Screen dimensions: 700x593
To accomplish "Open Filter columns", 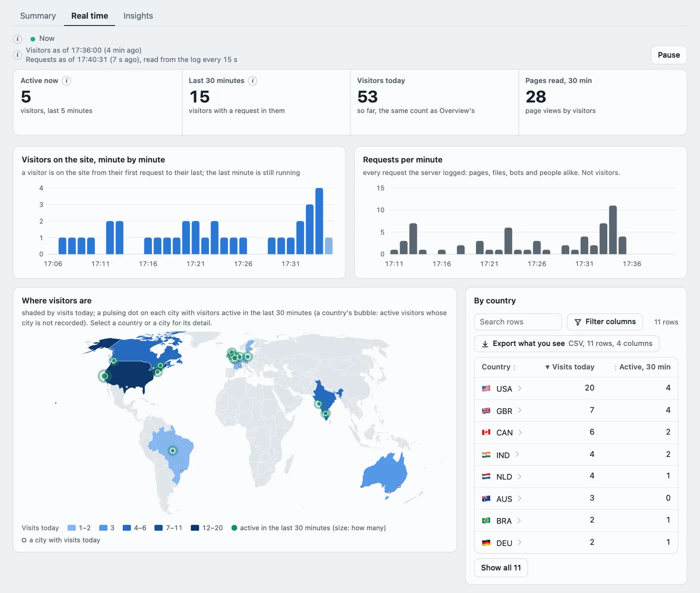I will point(605,322).
